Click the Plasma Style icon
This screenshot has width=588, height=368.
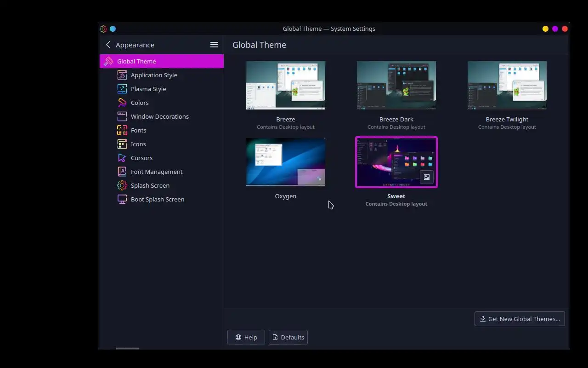(122, 89)
